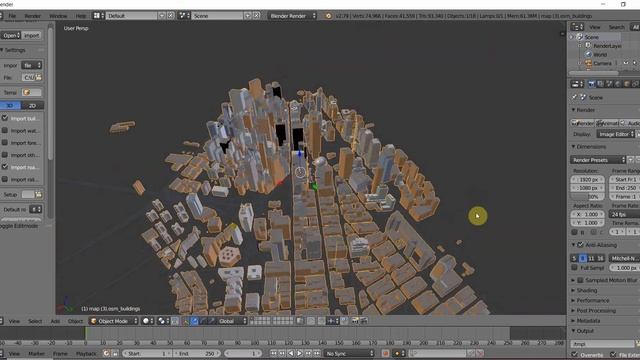This screenshot has width=640, height=360.
Task: Open the Render properties tab icon
Action: pos(591,84)
